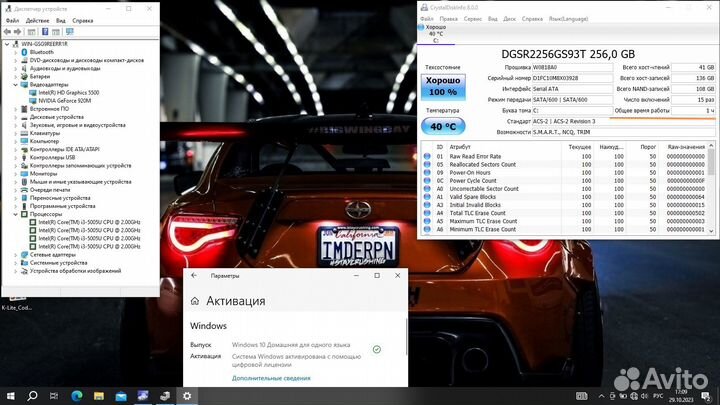
Task: Launch Microsoft Edge from taskbar
Action: 77,395
